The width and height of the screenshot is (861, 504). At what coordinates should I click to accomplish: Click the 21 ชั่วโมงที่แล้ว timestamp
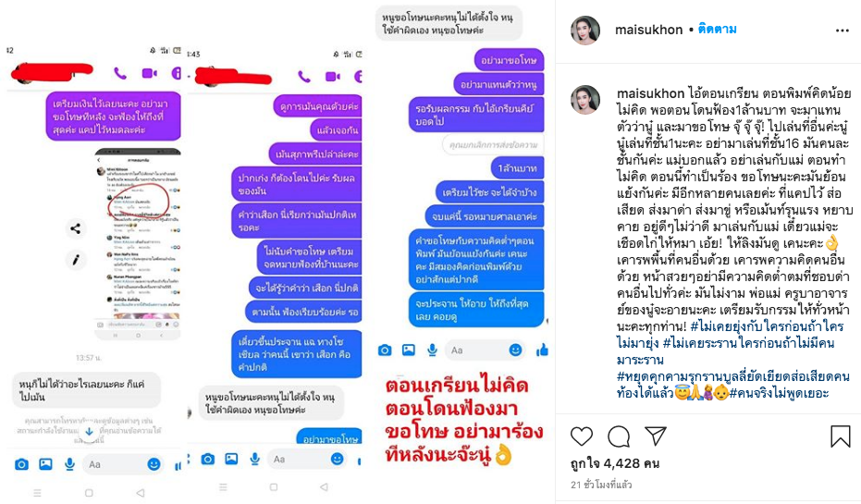point(601,485)
